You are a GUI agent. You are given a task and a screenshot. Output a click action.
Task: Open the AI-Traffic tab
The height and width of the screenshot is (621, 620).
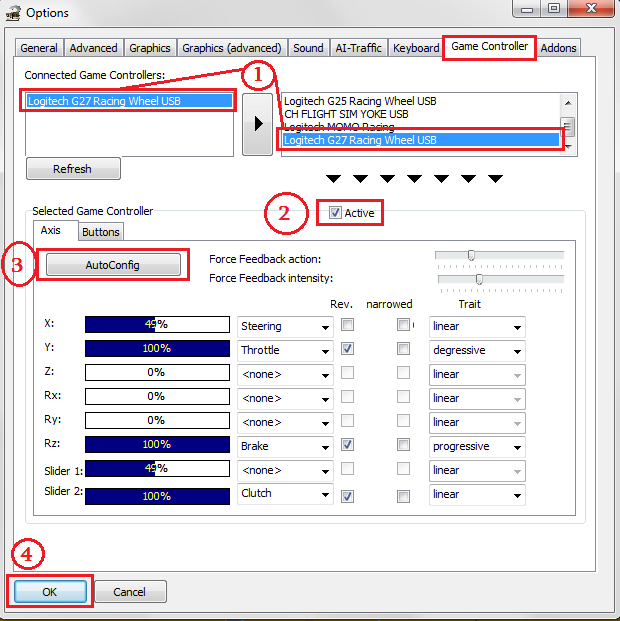coord(359,48)
